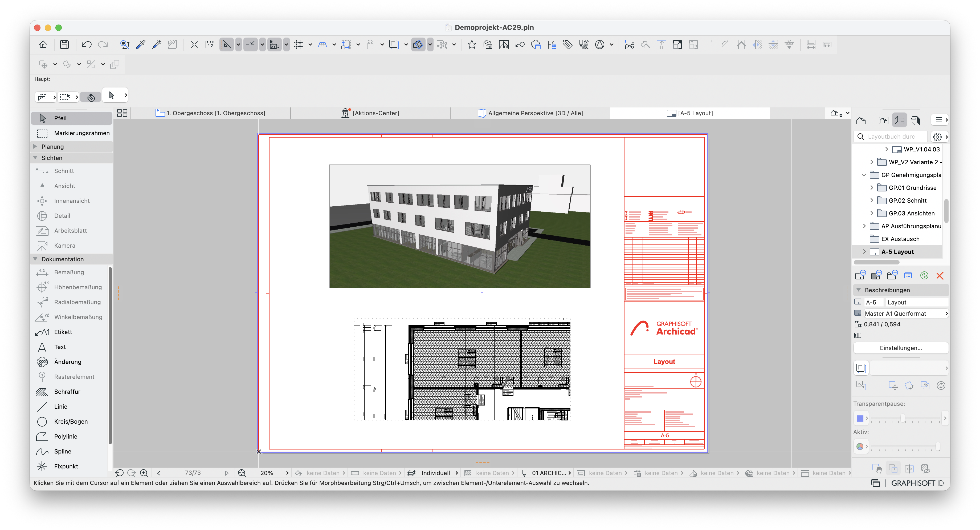
Task: Click the Einstellungen... button
Action: [x=900, y=348]
